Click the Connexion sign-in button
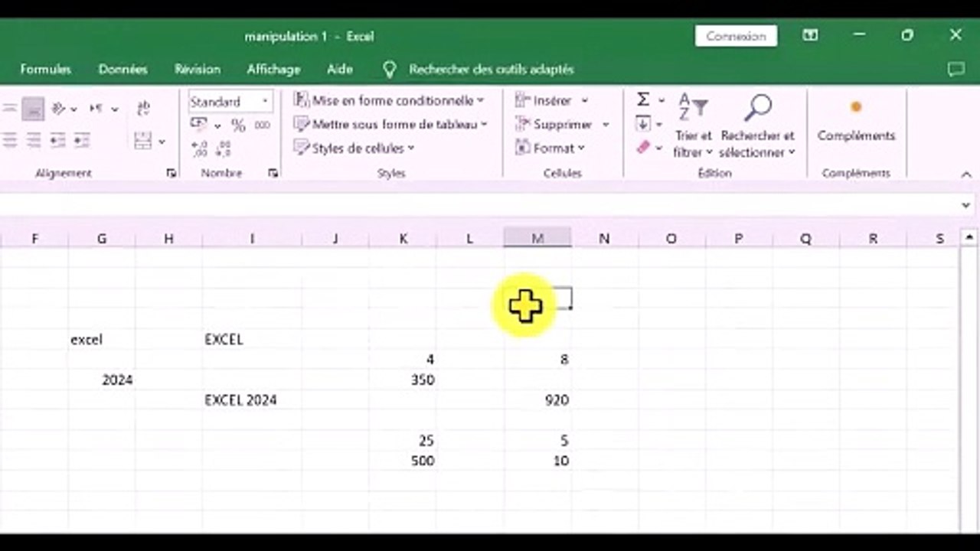980x551 pixels. click(736, 36)
